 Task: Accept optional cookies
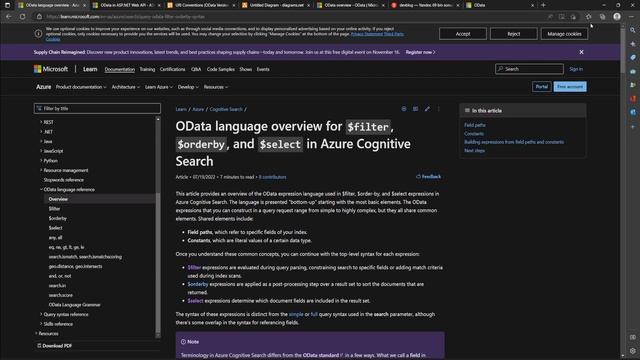tap(463, 34)
